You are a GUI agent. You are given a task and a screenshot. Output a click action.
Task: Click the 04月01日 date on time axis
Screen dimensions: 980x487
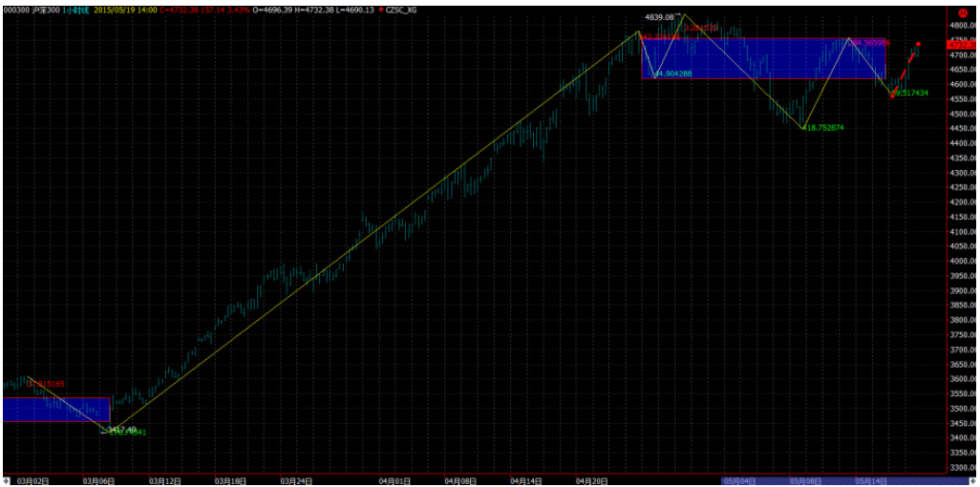point(394,480)
